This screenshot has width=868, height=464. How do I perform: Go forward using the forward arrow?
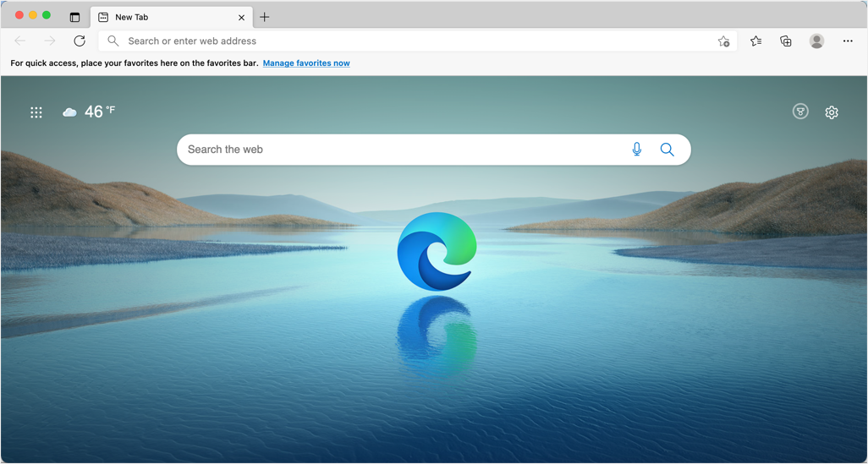[50, 41]
